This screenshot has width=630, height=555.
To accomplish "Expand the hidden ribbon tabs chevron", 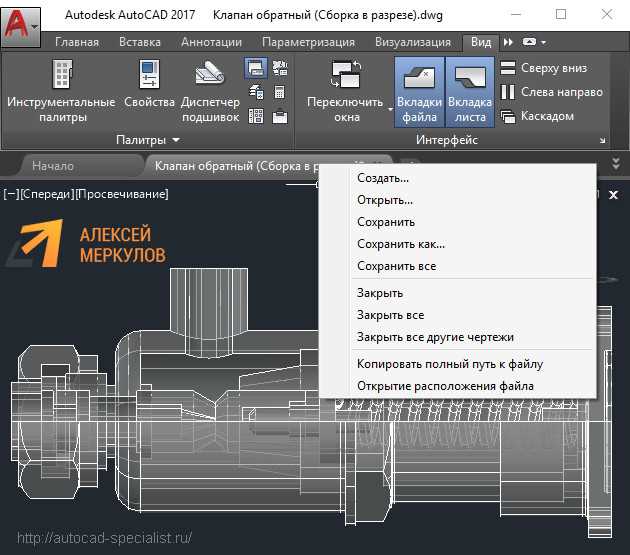I will [508, 43].
